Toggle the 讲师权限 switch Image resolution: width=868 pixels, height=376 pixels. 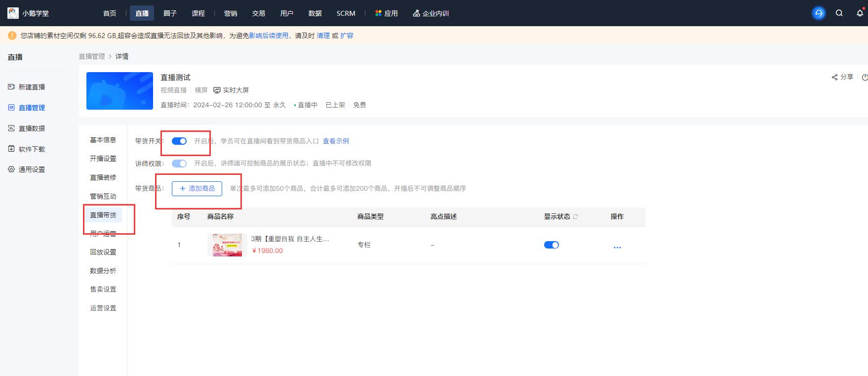pos(179,164)
